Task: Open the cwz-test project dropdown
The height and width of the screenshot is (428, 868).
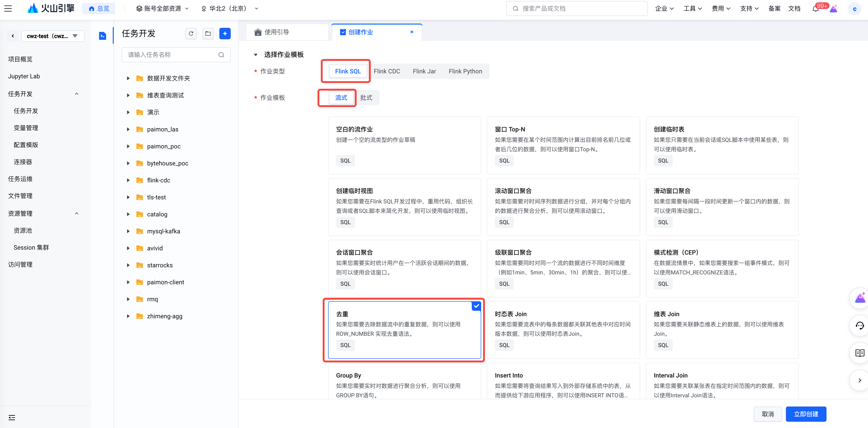Action: click(53, 36)
